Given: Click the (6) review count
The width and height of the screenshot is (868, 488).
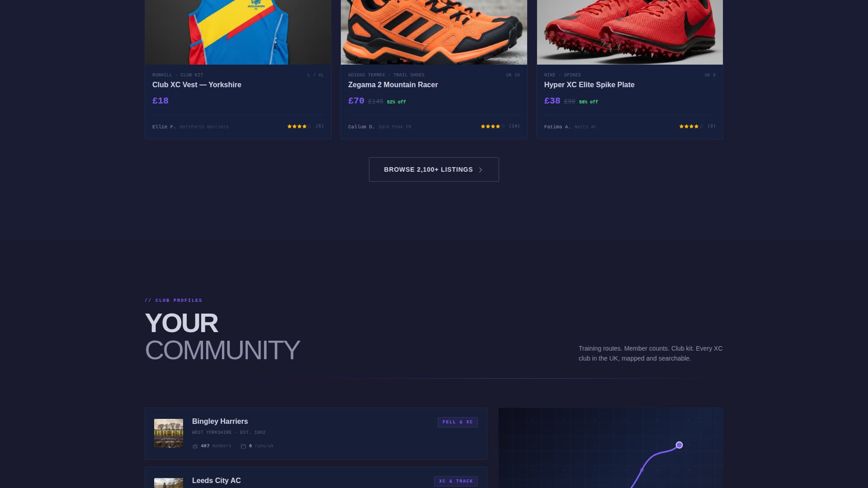Looking at the screenshot, I should (x=320, y=126).
